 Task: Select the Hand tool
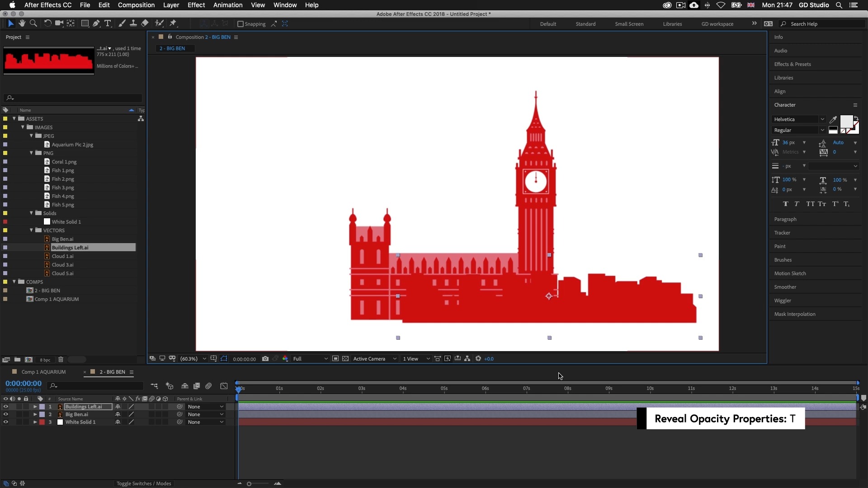22,23
